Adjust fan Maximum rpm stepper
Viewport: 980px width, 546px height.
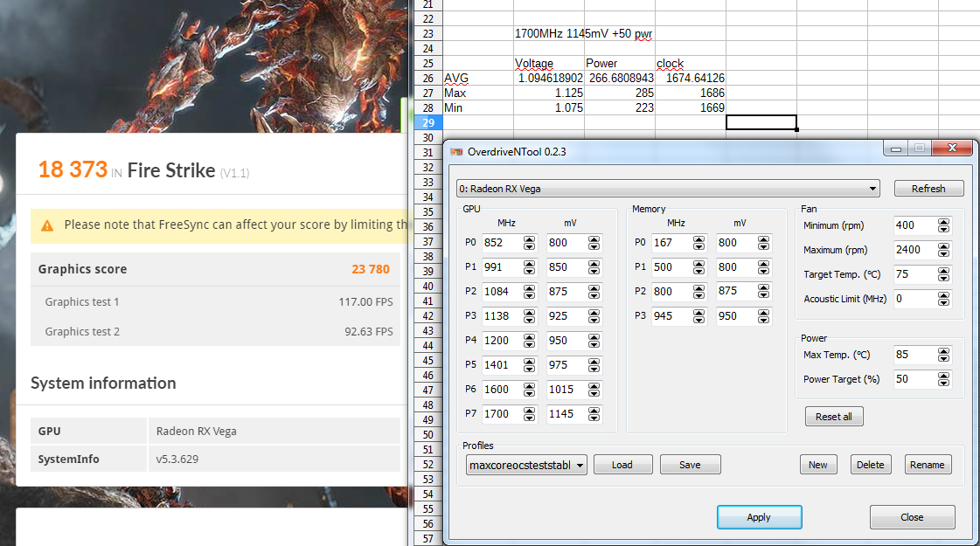pyautogui.click(x=944, y=249)
